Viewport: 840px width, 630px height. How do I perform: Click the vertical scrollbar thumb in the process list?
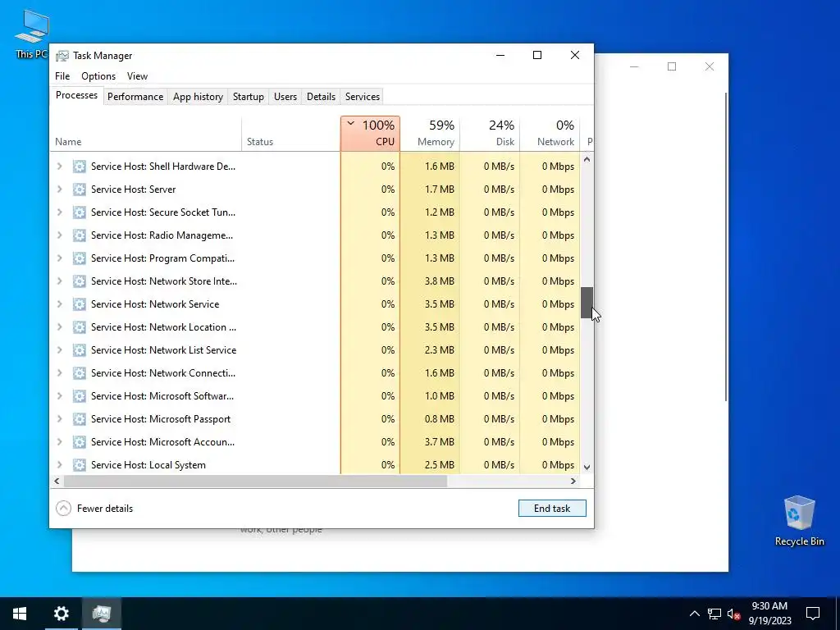(x=587, y=303)
